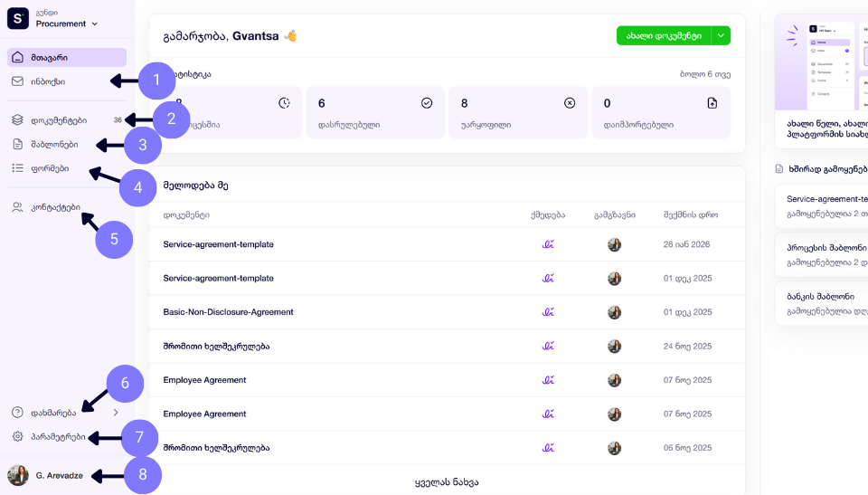Click the completed checkmark circle icon

click(427, 103)
